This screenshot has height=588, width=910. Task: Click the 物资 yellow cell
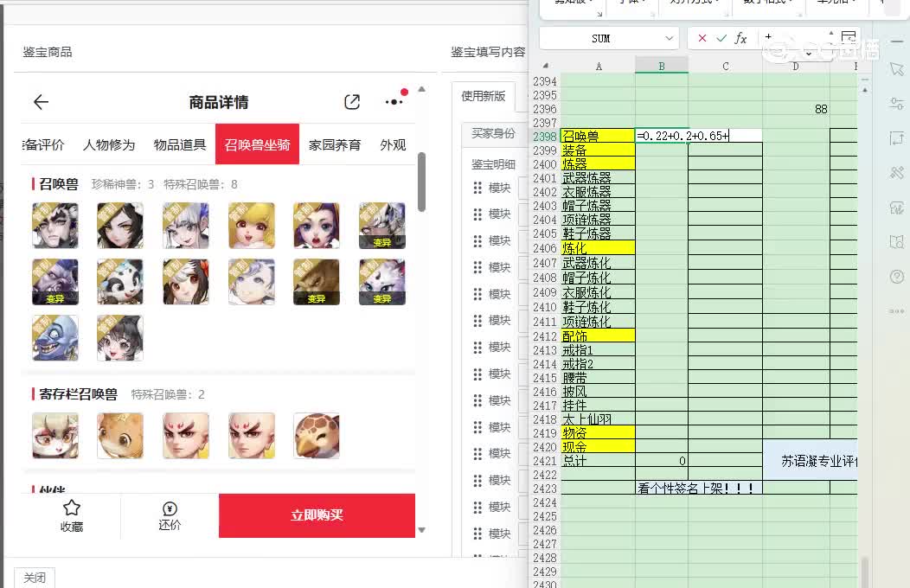click(x=598, y=433)
